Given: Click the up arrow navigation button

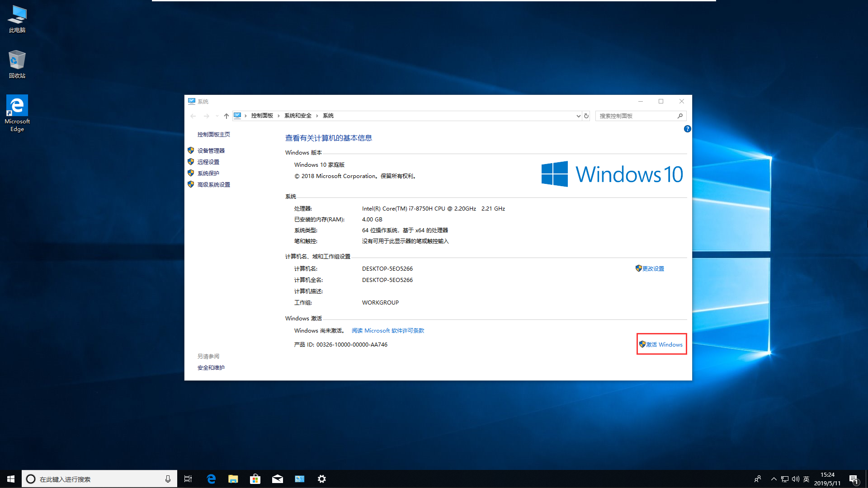Looking at the screenshot, I should (226, 116).
